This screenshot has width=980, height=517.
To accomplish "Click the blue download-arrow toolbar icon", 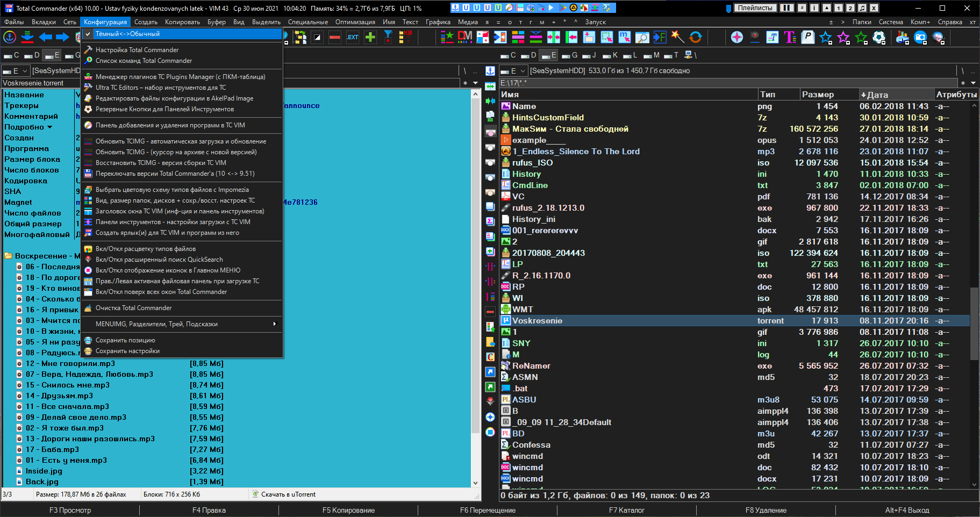I will (27, 37).
